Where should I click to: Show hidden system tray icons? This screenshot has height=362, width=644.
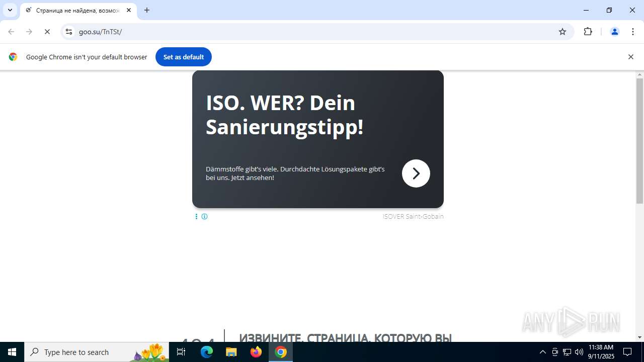coord(542,352)
